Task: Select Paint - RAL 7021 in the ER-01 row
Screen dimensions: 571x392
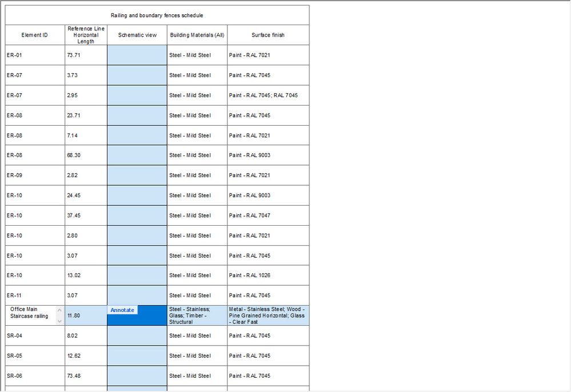Action: click(268, 55)
